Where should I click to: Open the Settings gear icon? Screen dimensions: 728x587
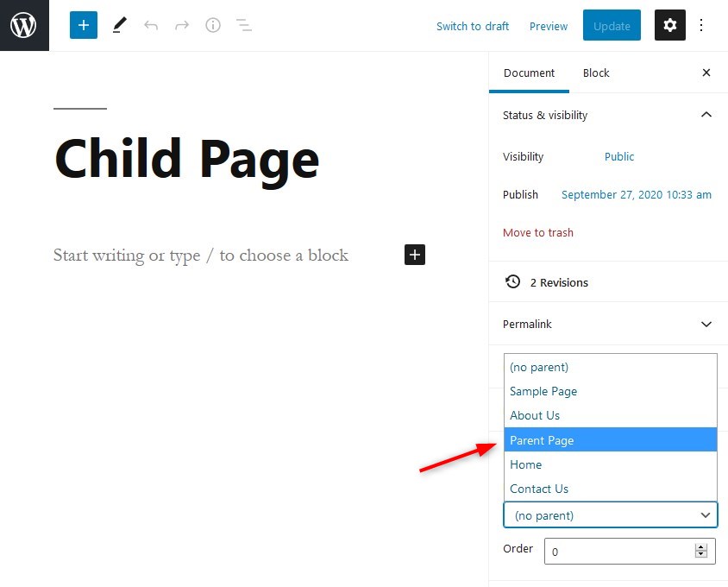(670, 25)
